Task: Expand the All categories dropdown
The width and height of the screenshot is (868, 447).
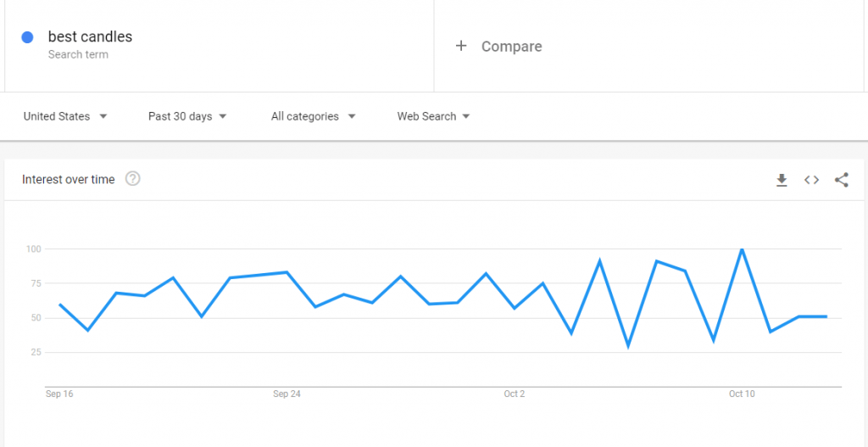Action: coord(314,116)
